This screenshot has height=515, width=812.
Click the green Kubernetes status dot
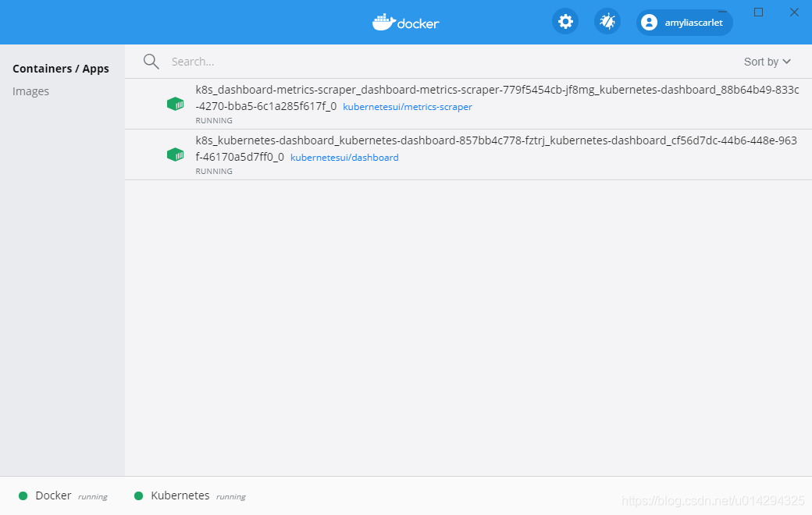(x=138, y=495)
